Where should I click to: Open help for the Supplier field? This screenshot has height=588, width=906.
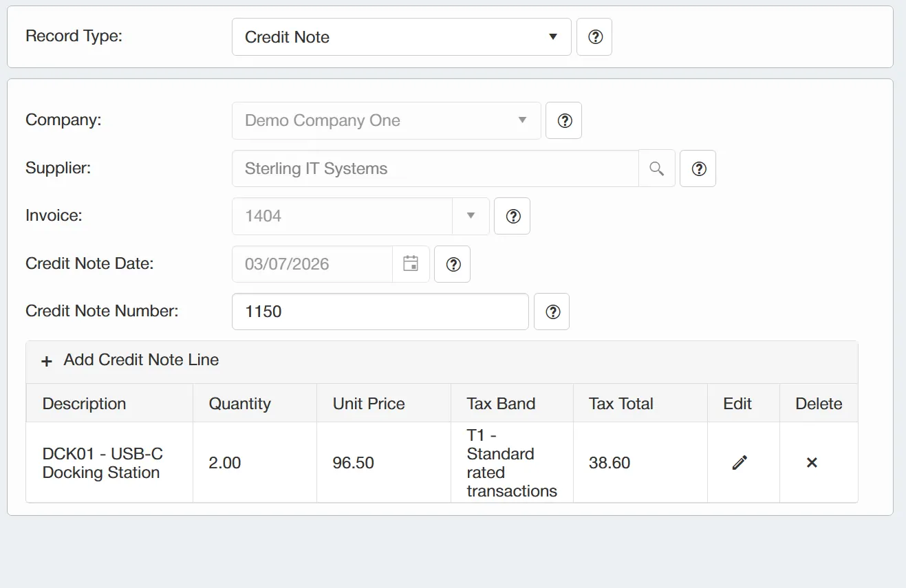[x=698, y=168]
